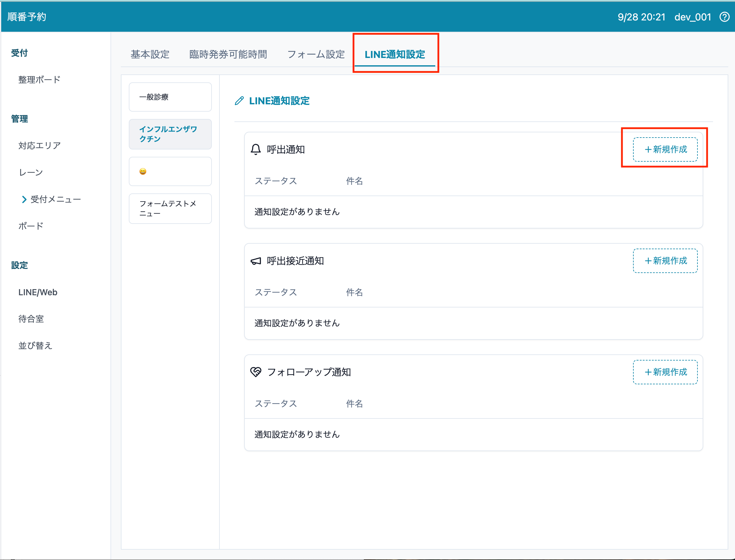Choose the フォームテストメニュー card
The height and width of the screenshot is (560, 735).
point(170,209)
